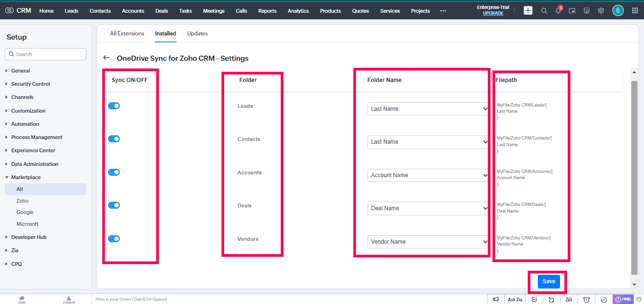
Task: Expand the Automation section
Action: (25, 124)
